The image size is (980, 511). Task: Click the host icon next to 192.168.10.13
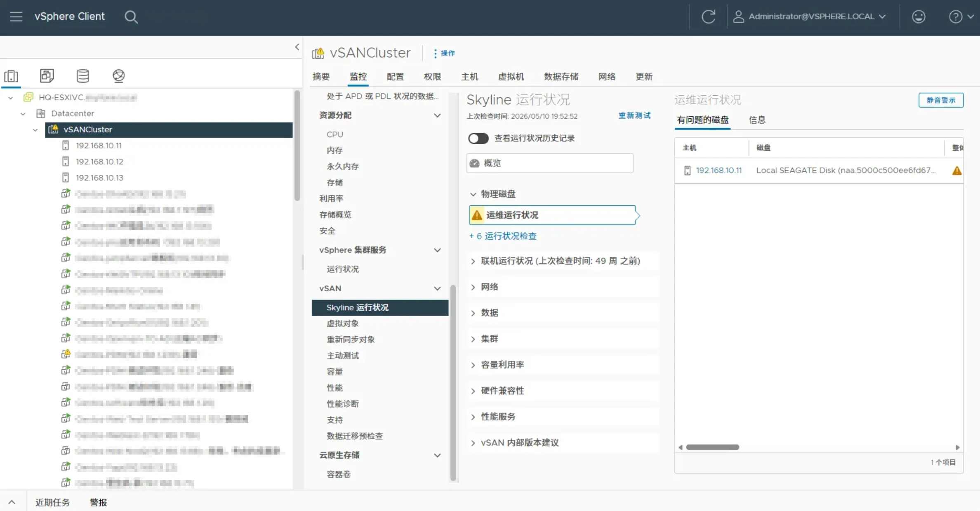click(65, 178)
